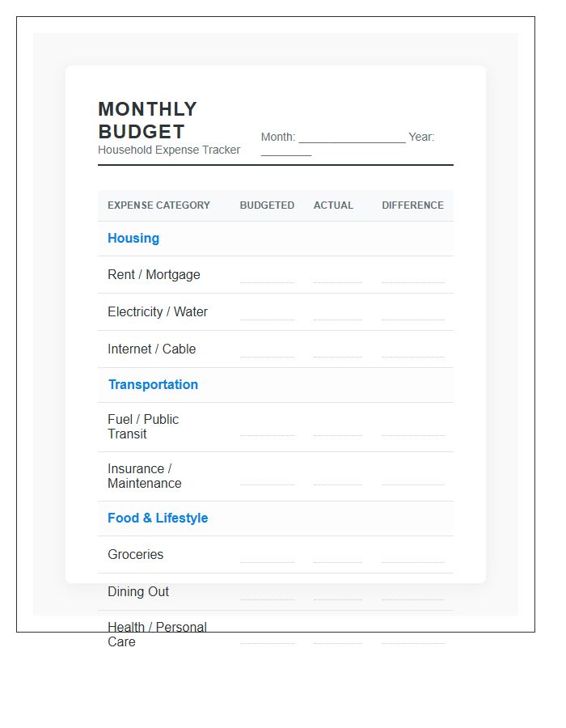Click the Dining Out row label
Viewport: 566px width, 728px height.
(138, 591)
